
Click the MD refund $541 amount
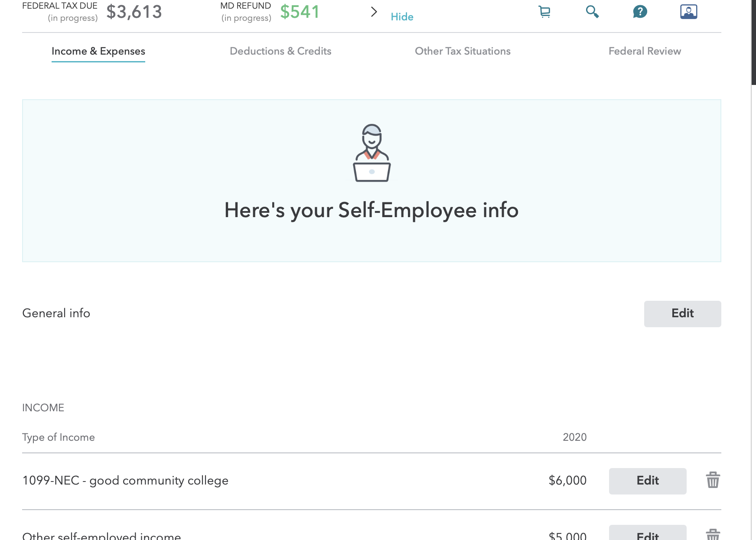click(x=300, y=12)
